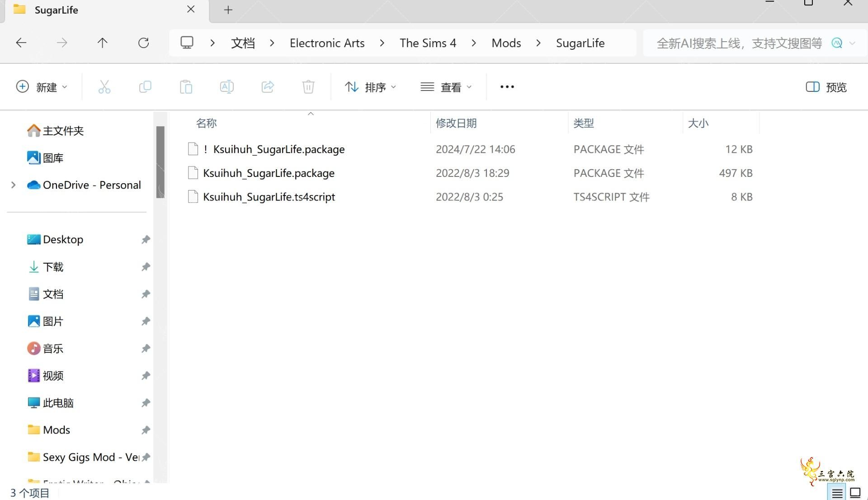Sort by 修改日期 column header
The image size is (868, 500).
pyautogui.click(x=456, y=123)
